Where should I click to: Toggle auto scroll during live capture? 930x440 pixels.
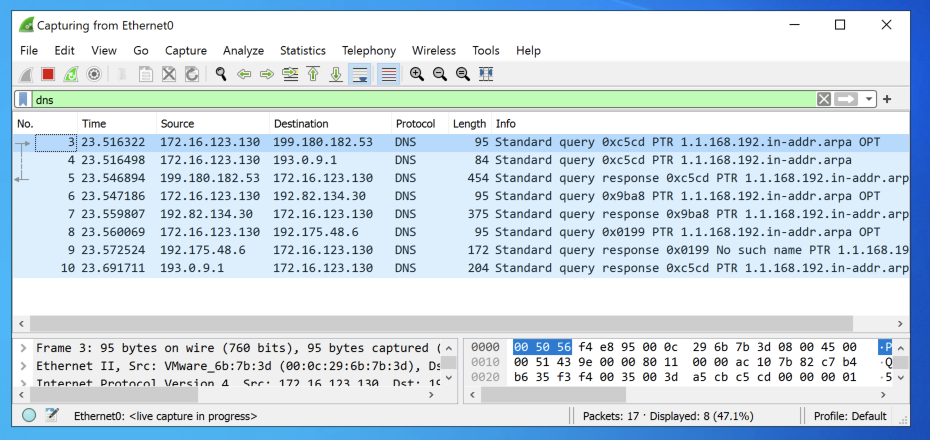(x=359, y=74)
